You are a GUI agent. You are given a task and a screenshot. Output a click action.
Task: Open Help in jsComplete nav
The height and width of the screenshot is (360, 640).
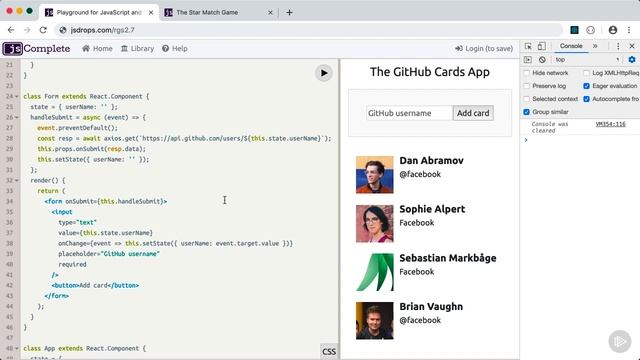pos(175,49)
